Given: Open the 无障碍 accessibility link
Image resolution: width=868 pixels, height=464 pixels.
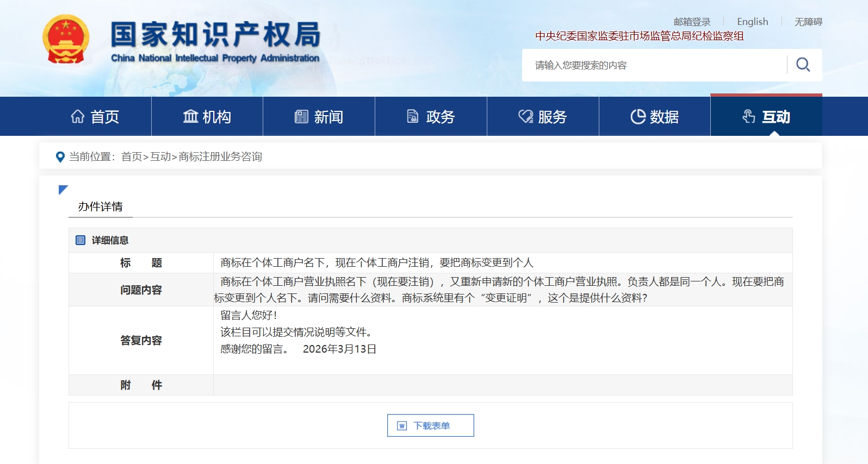Looking at the screenshot, I should pyautogui.click(x=808, y=22).
